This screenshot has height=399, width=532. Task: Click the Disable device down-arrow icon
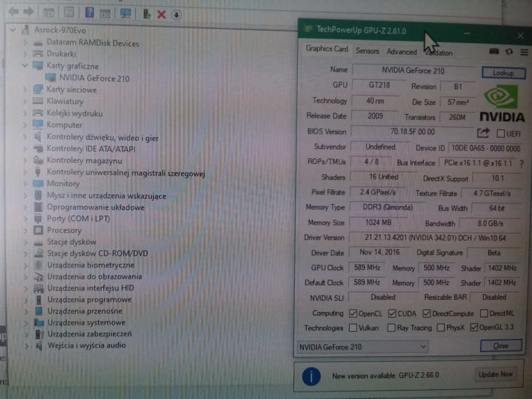[176, 15]
